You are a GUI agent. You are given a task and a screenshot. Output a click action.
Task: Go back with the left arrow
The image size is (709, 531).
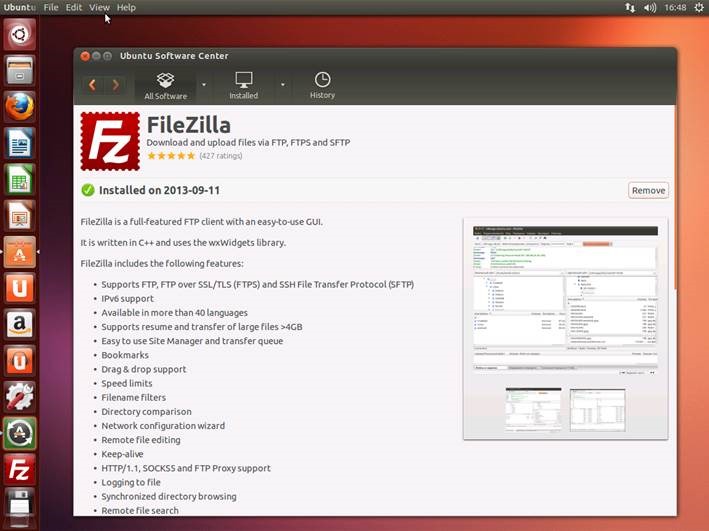(92, 85)
